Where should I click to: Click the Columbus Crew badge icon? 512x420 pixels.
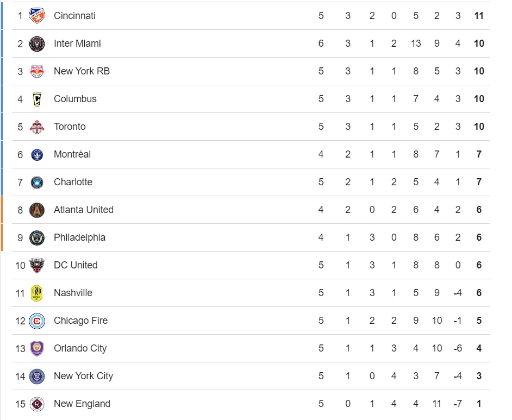(37, 99)
